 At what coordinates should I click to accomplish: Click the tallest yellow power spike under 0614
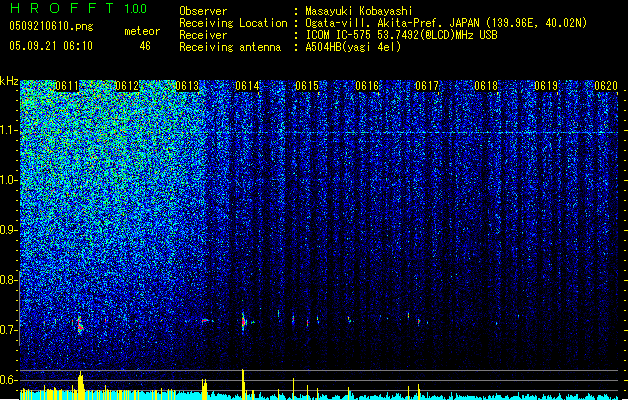pyautogui.click(x=243, y=384)
